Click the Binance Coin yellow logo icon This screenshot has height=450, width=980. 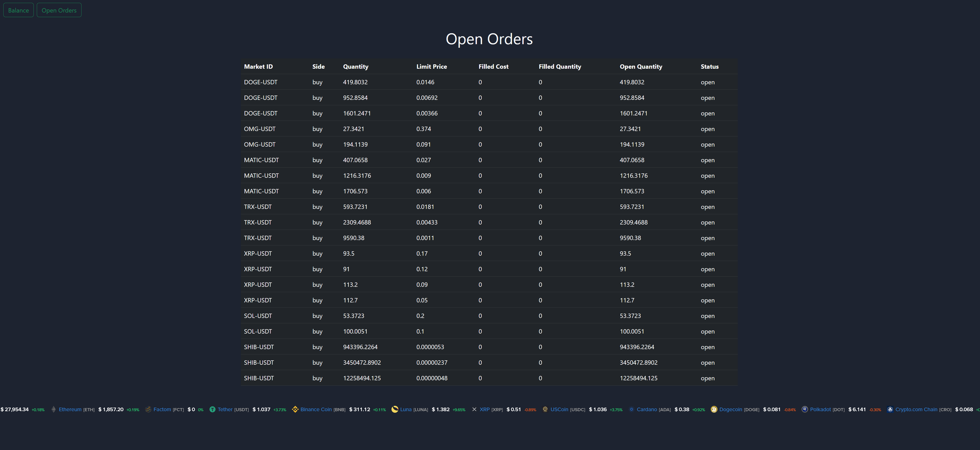click(x=295, y=409)
